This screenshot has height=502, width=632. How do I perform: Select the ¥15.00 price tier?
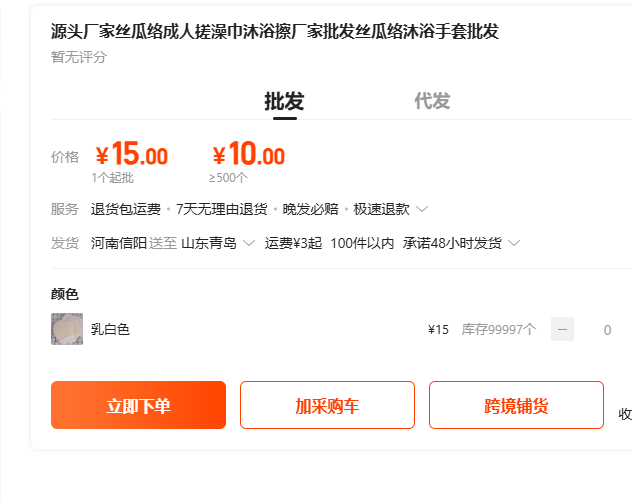tap(131, 156)
